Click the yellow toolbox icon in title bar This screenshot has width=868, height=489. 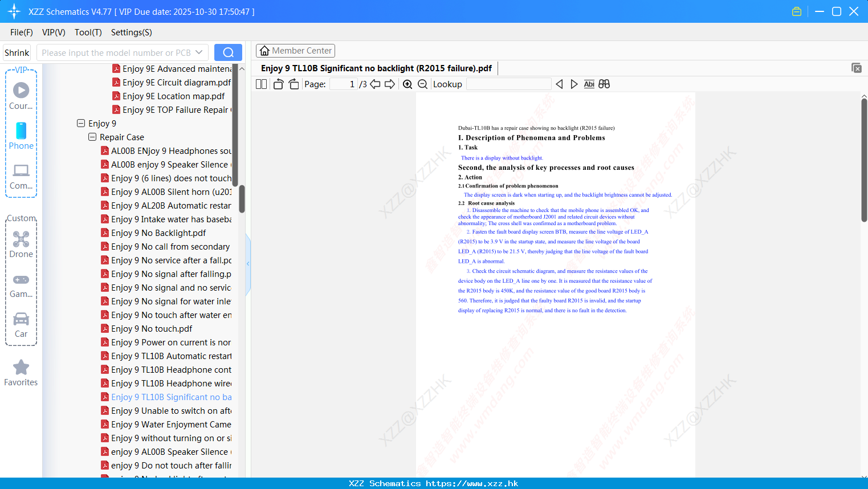pyautogui.click(x=797, y=11)
